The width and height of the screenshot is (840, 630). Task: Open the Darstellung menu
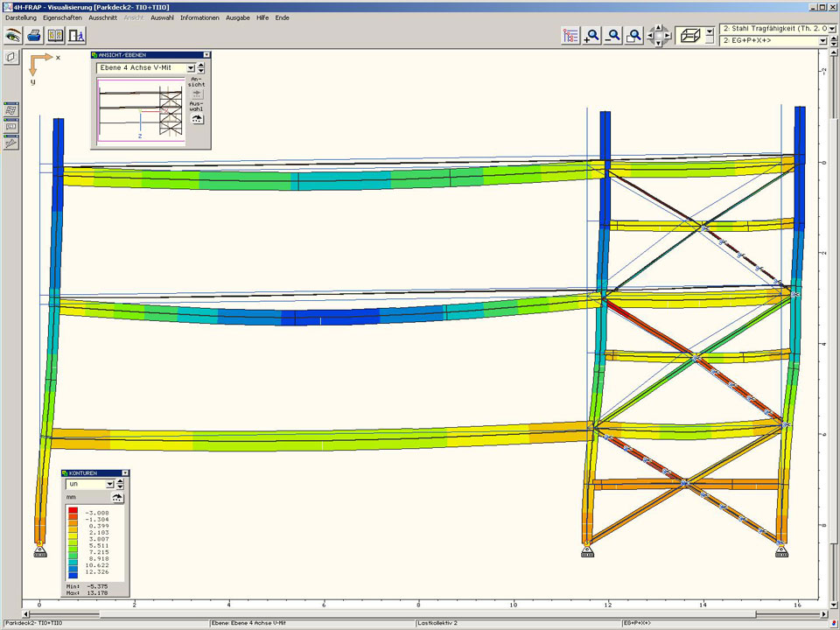(x=21, y=17)
